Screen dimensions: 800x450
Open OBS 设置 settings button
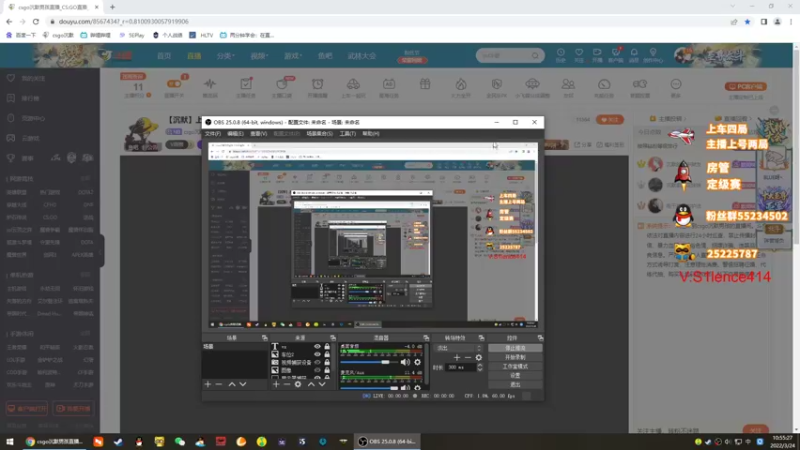pos(515,376)
